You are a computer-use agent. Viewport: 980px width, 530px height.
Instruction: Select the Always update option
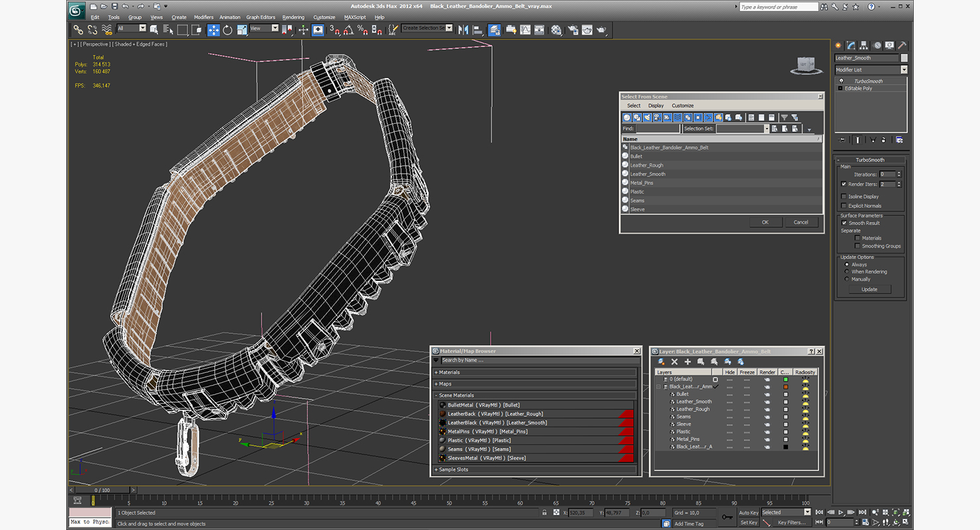[846, 264]
